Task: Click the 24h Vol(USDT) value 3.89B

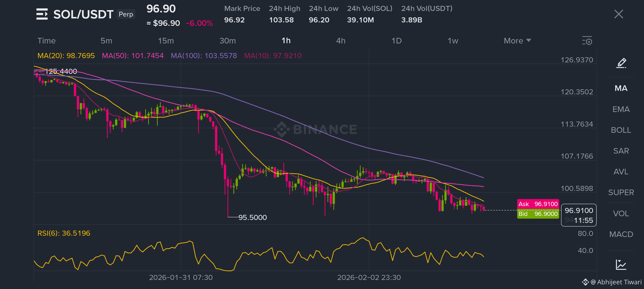Action: pos(412,20)
